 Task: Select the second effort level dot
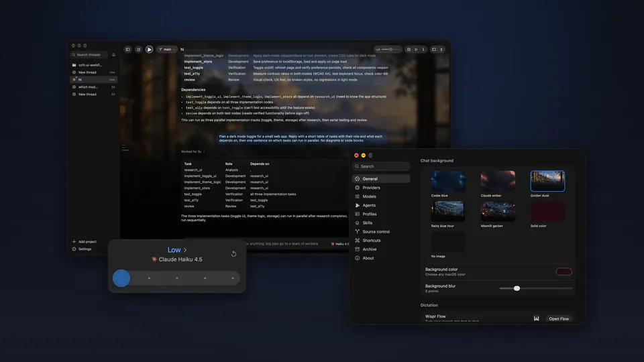(149, 278)
